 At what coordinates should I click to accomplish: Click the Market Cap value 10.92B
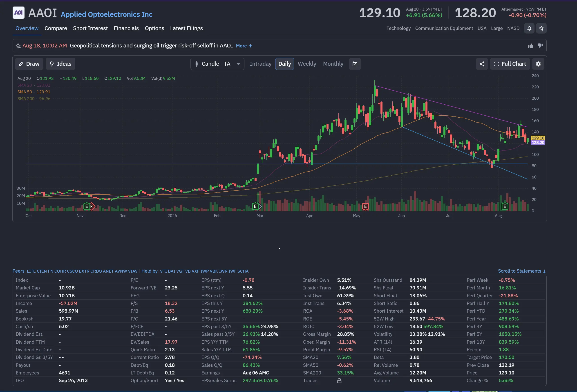click(x=67, y=288)
